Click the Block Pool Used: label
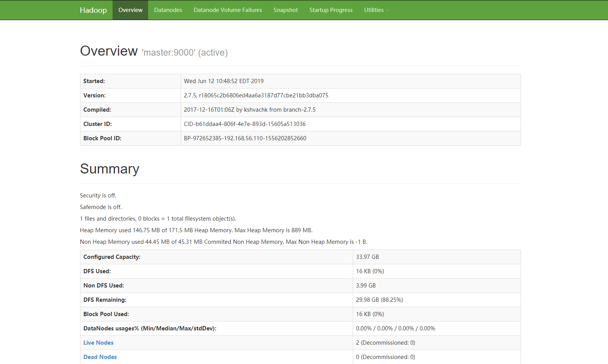The width and height of the screenshot is (608, 364). click(106, 314)
